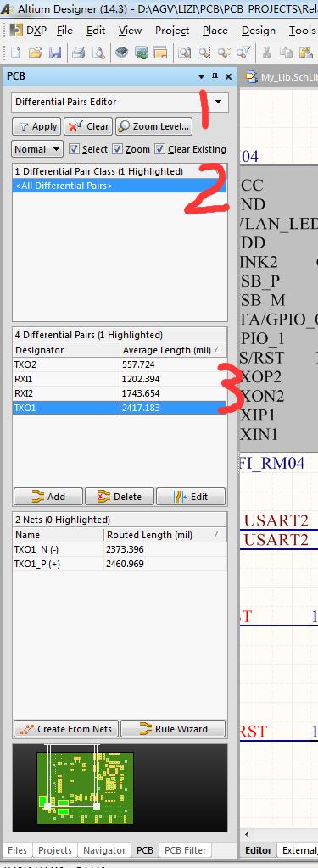Switch to the PCB Filter panel tab
318x868 pixels.
pos(186,849)
